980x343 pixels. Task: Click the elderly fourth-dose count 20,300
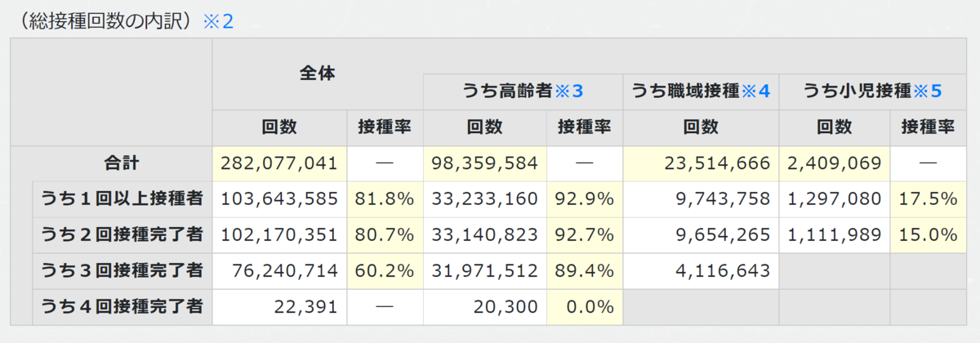click(506, 307)
